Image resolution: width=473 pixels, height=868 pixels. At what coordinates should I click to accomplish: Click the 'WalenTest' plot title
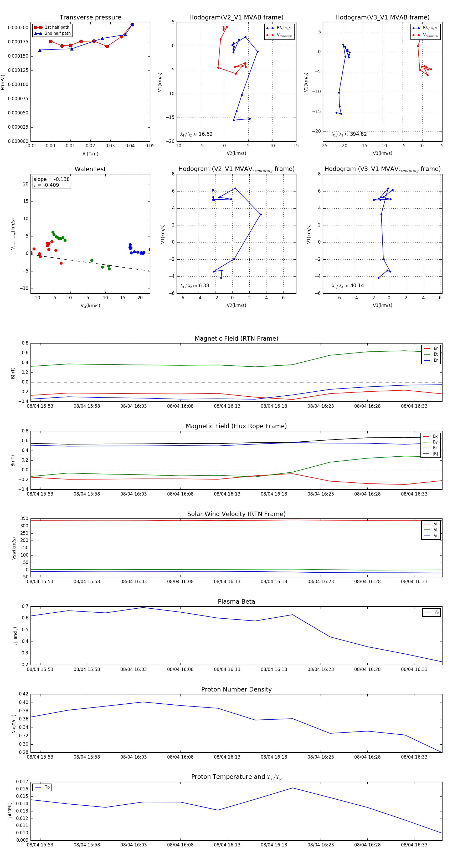pos(90,169)
